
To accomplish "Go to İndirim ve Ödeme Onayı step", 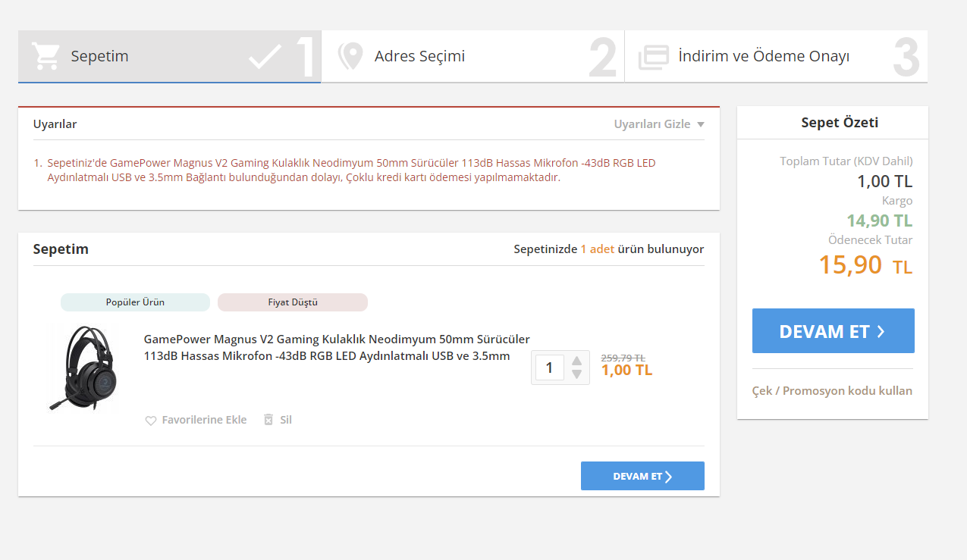I will 776,56.
